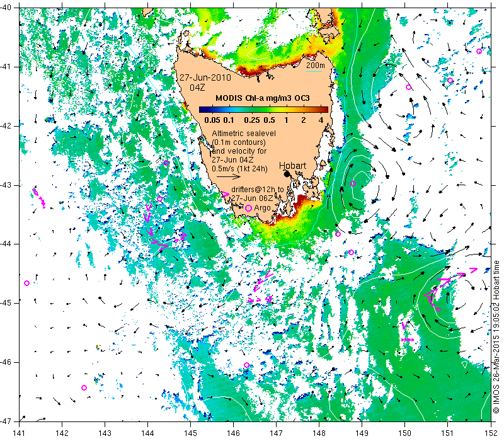Image resolution: width=504 pixels, height=441 pixels.
Task: Select the Argo float circle inside the eddy east of Tasmania
Action: coord(353,184)
